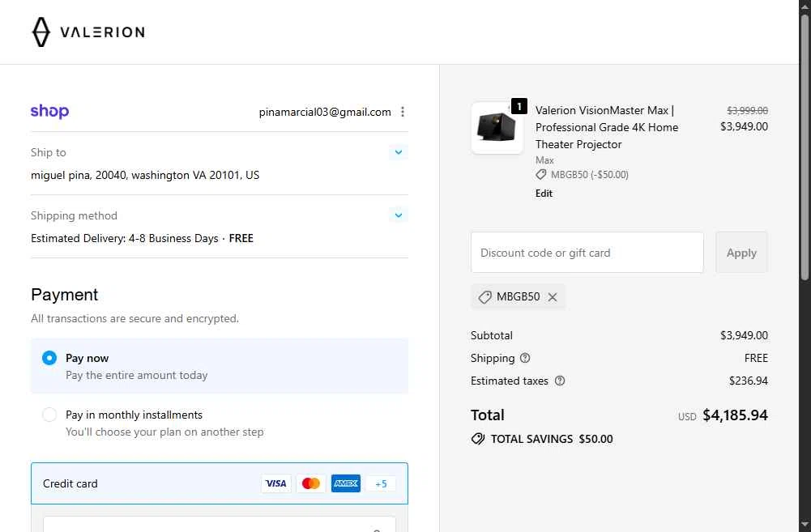The height and width of the screenshot is (532, 811).
Task: Click the Estimated taxes value $236.94
Action: (x=749, y=381)
